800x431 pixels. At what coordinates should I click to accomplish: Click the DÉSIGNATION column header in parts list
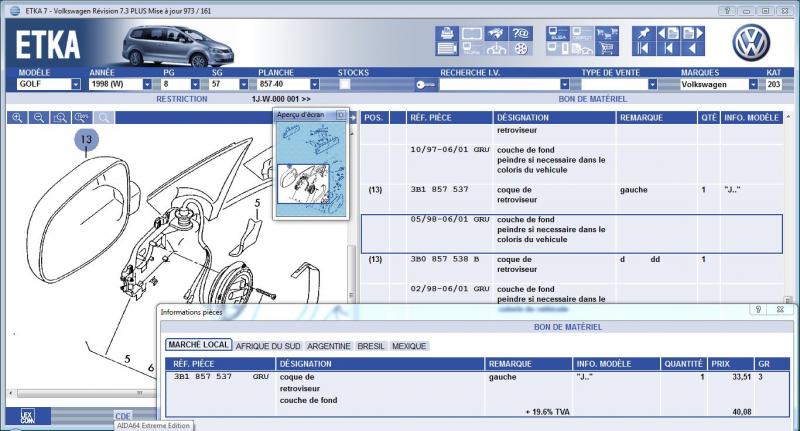[554, 118]
